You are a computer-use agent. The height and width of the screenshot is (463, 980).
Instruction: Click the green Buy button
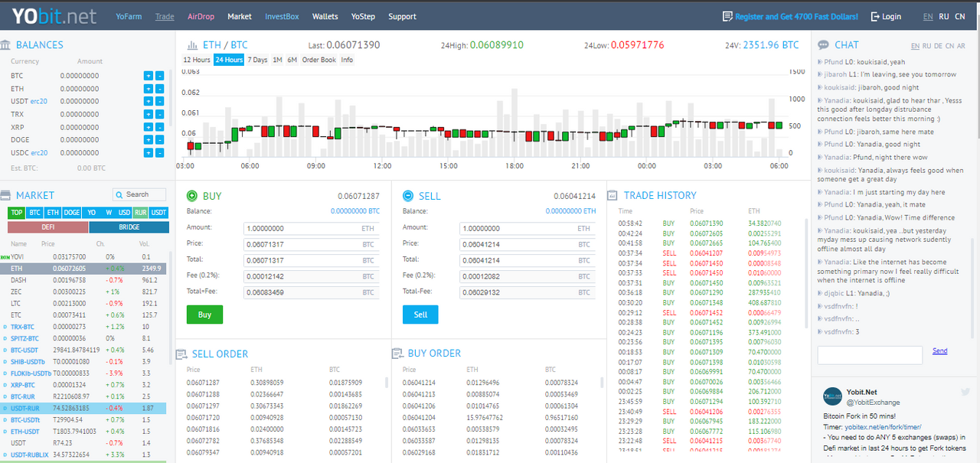(x=204, y=315)
